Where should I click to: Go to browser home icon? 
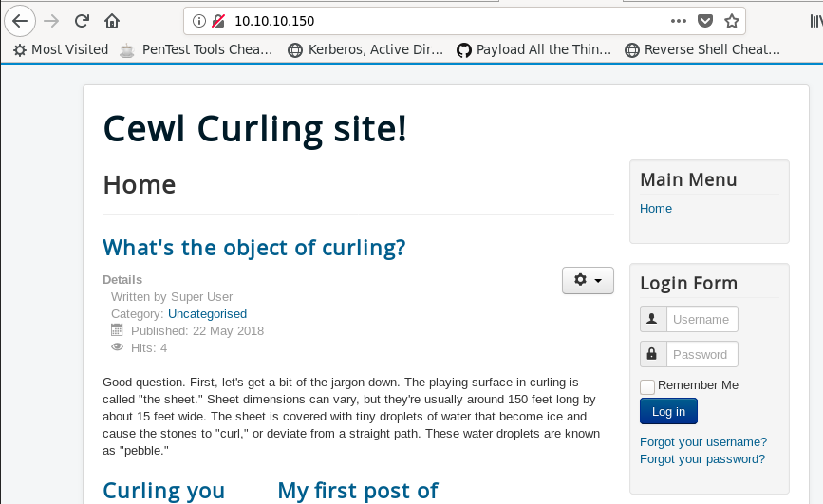coord(112,21)
